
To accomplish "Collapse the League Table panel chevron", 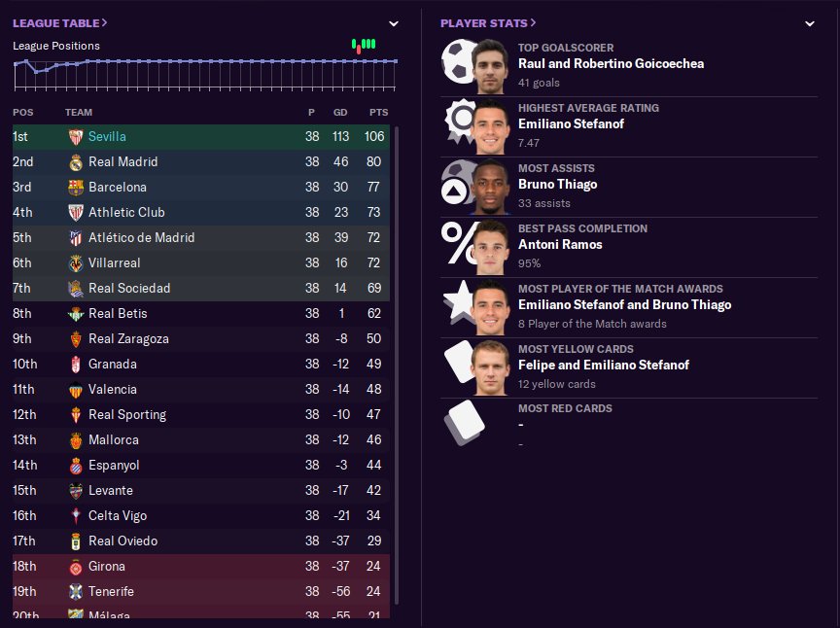I will point(394,23).
